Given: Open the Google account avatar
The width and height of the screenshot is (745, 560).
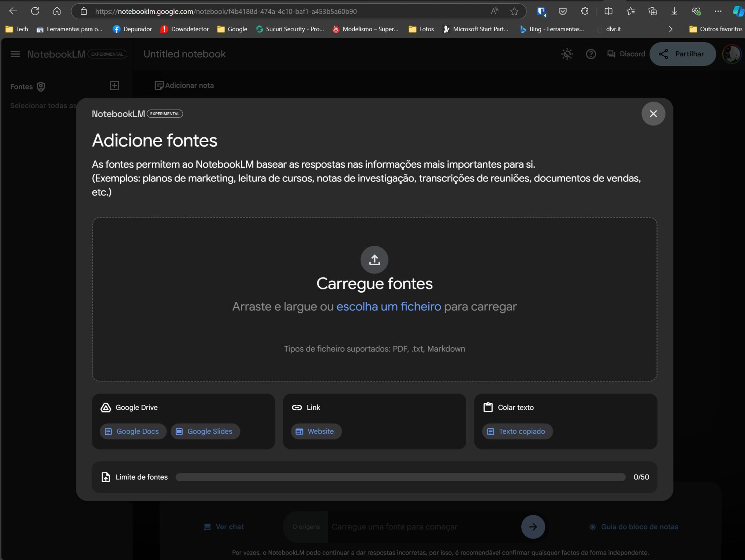Looking at the screenshot, I should pos(731,54).
